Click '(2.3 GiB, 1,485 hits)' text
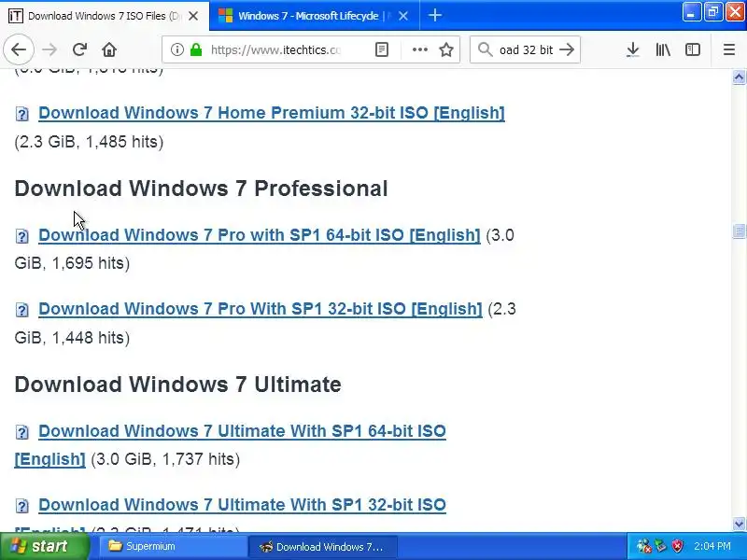 click(x=89, y=142)
